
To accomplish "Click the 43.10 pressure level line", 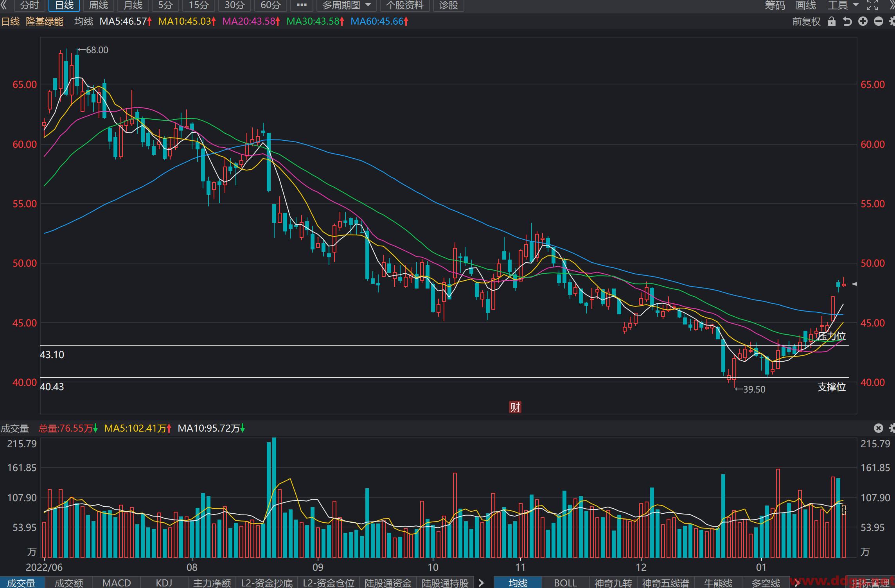I will pyautogui.click(x=444, y=345).
